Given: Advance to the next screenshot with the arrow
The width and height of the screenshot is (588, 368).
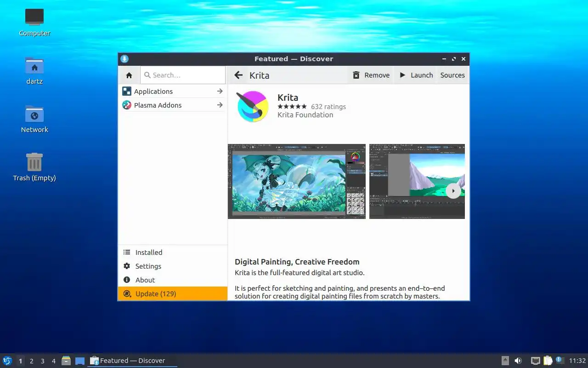Looking at the screenshot, I should (453, 191).
